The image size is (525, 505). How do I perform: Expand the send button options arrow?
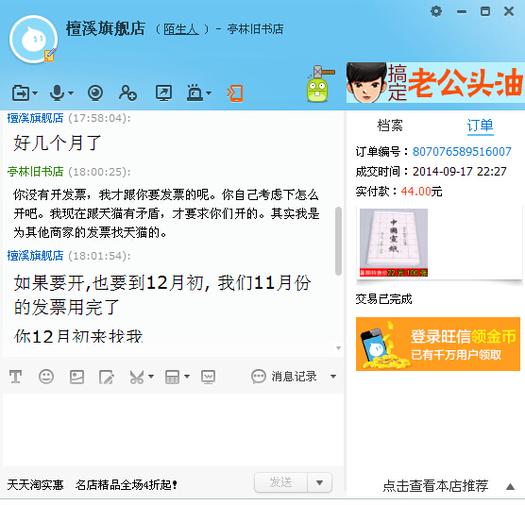pyautogui.click(x=319, y=483)
